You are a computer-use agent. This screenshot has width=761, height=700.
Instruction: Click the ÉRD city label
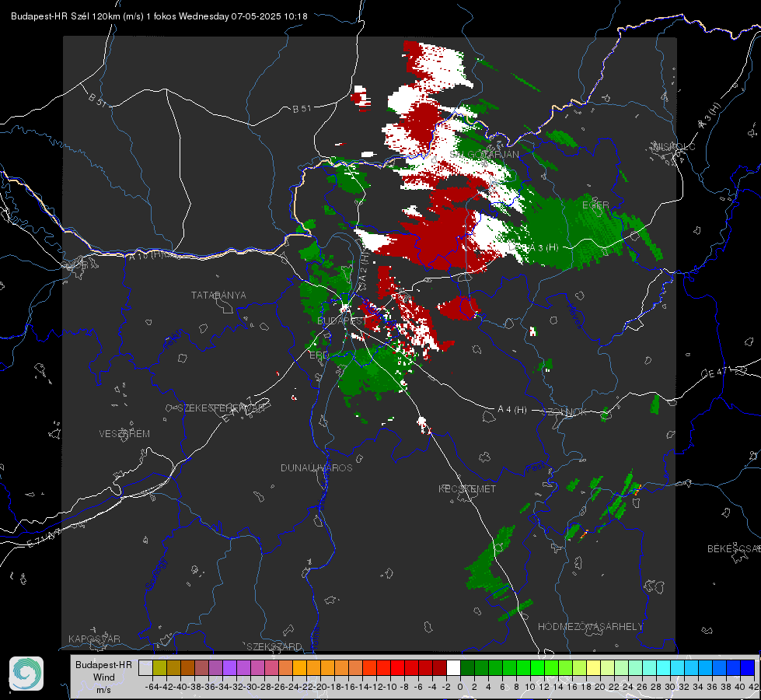[x=319, y=355]
